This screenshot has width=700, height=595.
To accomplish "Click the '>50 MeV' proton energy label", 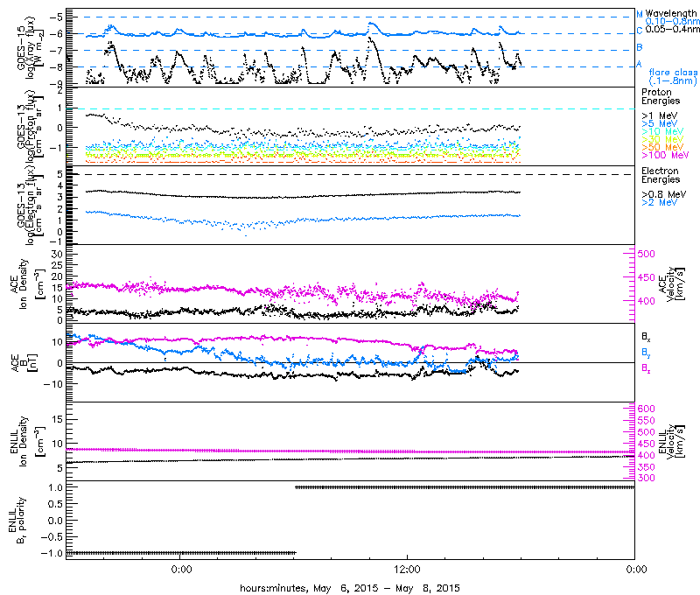I will 662,147.
